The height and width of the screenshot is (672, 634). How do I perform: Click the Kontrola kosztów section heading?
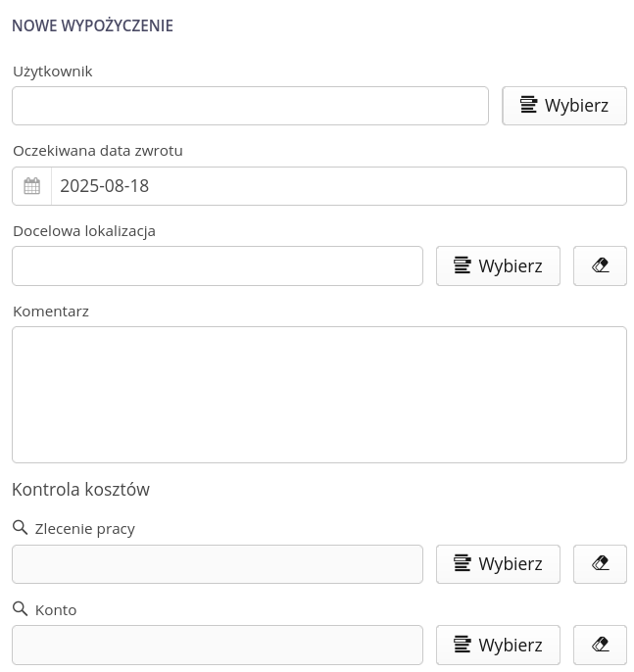[80, 490]
